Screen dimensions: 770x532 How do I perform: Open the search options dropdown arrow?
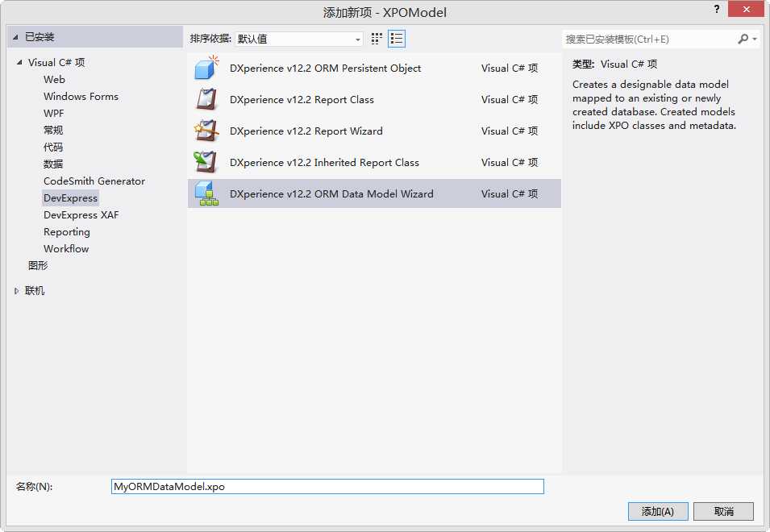tap(755, 39)
